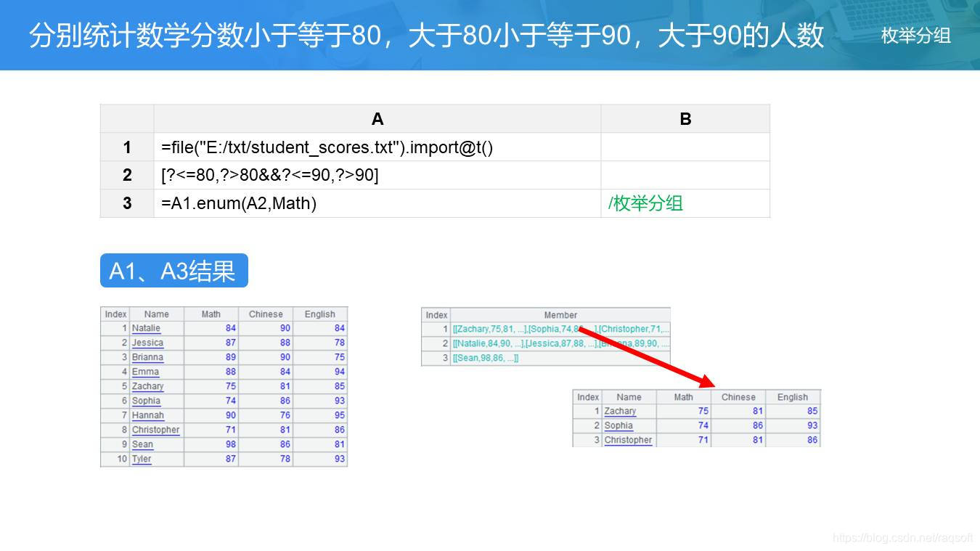Screen dimensions: 980x551
Task: Click Natalie in the ten-student table
Action: [146, 328]
